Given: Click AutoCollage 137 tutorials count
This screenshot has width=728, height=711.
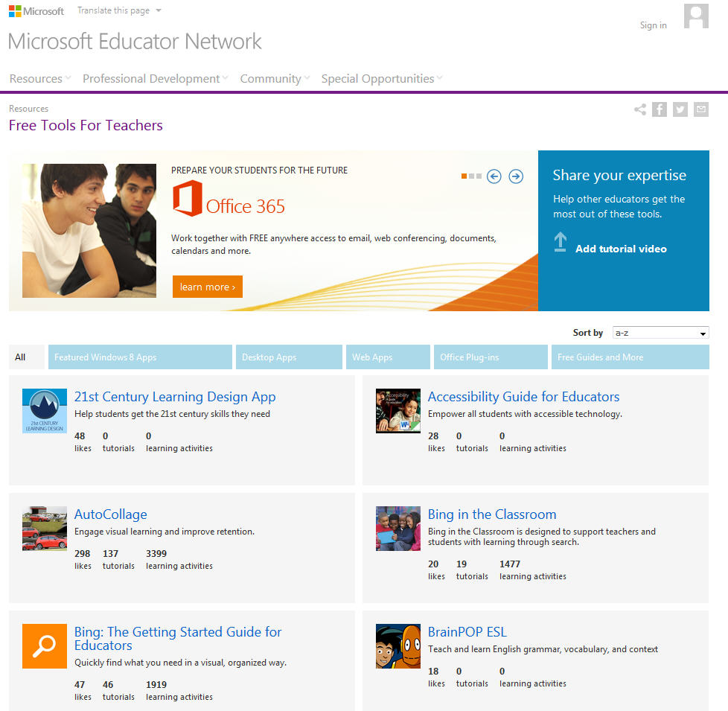Looking at the screenshot, I should (x=110, y=554).
